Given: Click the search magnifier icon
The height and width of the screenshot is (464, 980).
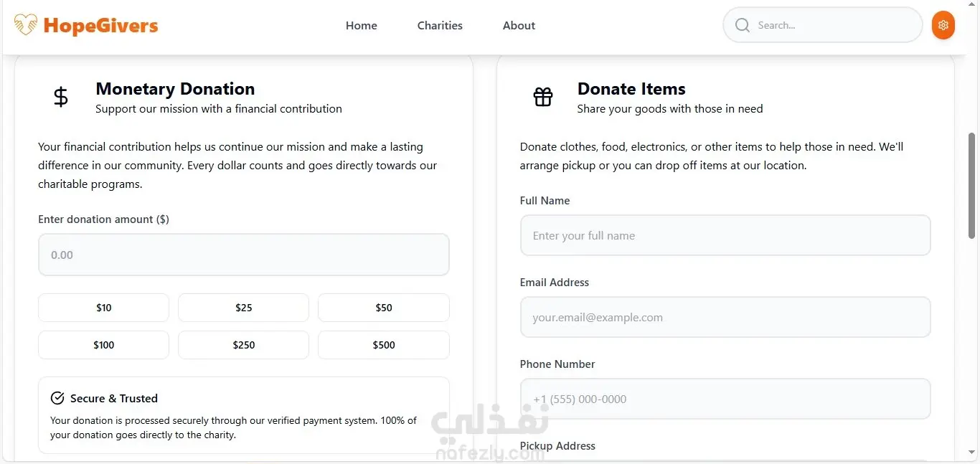Looking at the screenshot, I should point(743,26).
